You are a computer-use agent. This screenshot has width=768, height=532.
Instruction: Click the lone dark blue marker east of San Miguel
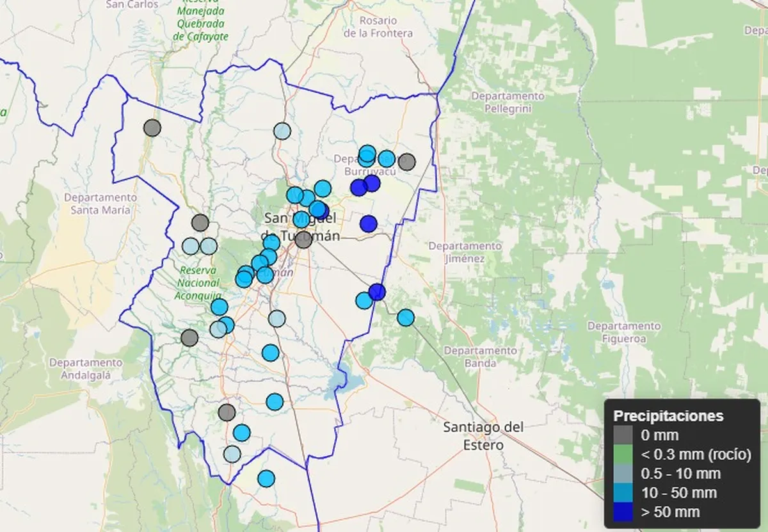coord(368,223)
